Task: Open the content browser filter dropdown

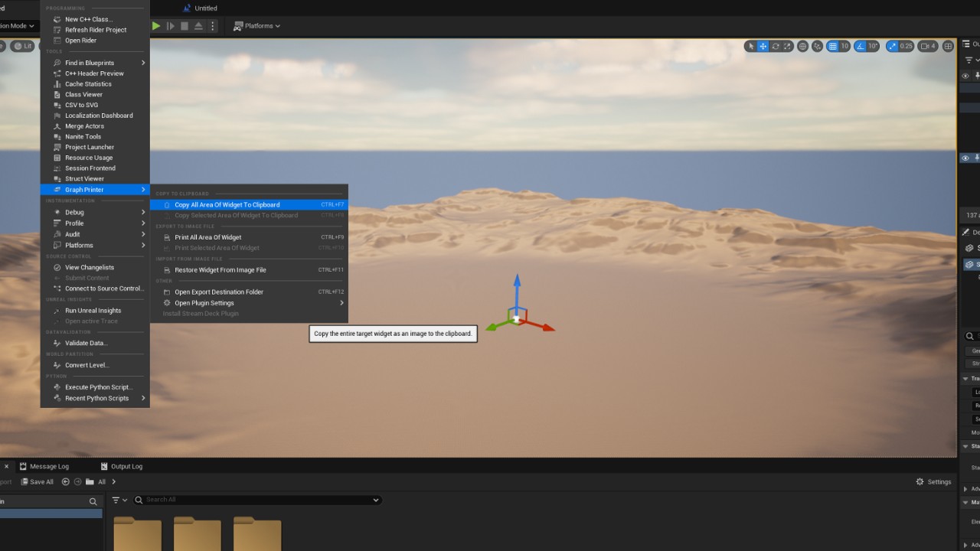Action: tap(119, 500)
